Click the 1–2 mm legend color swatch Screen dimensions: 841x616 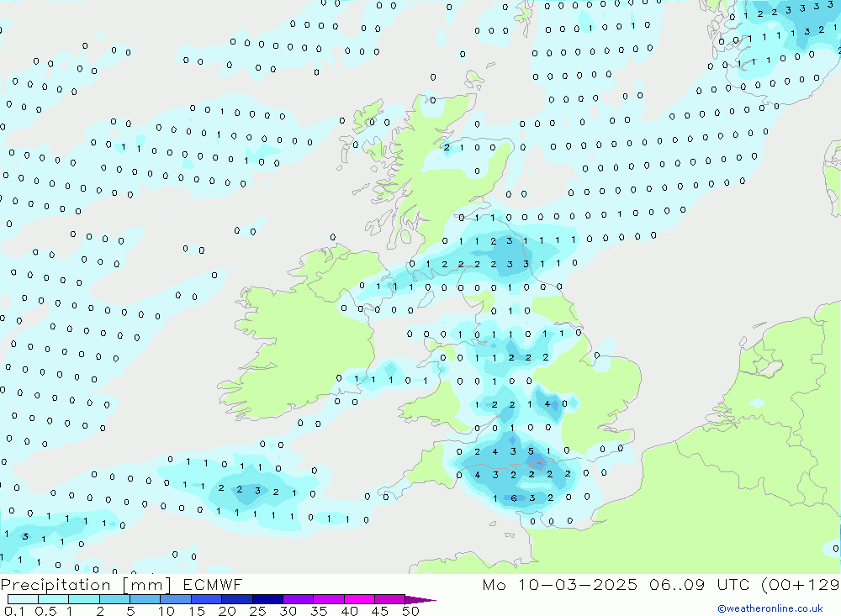coord(84,599)
